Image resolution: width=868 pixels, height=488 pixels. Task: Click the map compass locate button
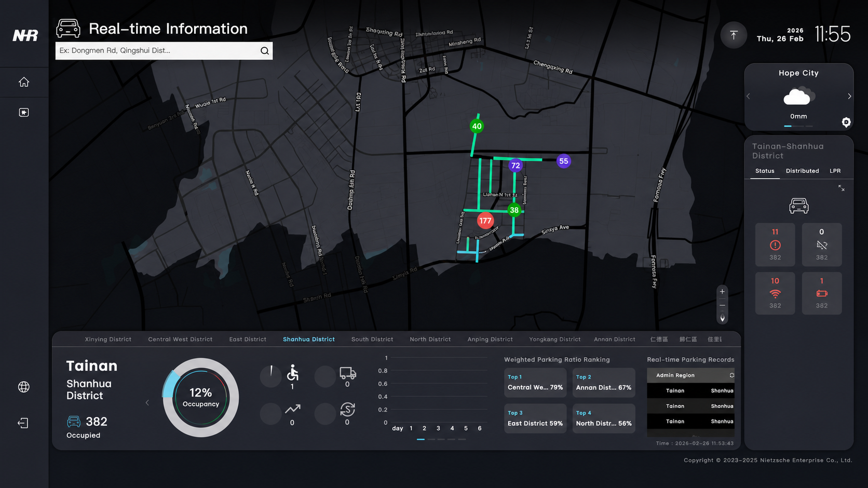tap(722, 318)
